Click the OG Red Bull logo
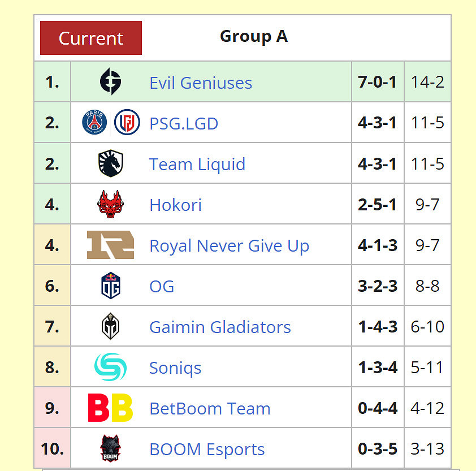Screen dimensions: 476x471 click(110, 286)
